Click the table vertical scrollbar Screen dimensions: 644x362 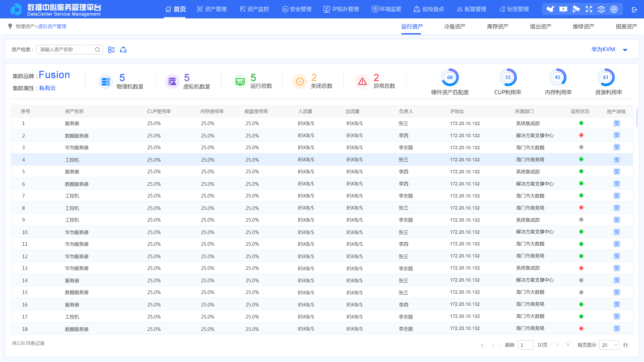point(637,118)
